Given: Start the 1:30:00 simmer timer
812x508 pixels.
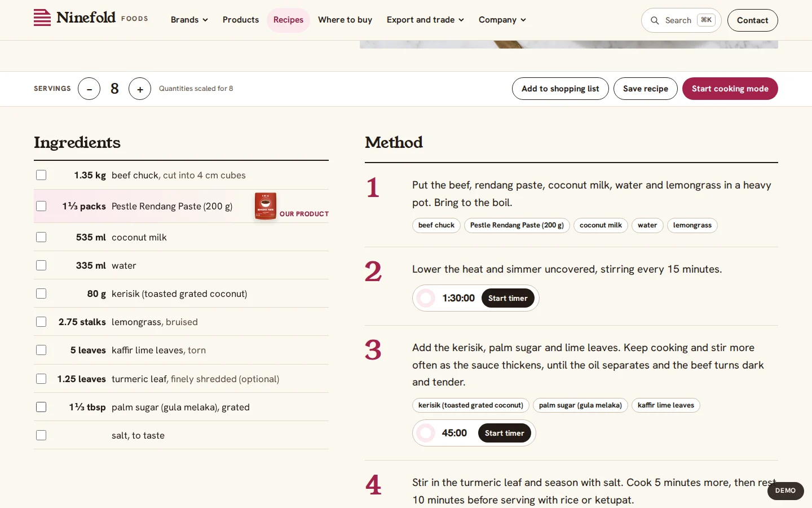Looking at the screenshot, I should pos(507,298).
